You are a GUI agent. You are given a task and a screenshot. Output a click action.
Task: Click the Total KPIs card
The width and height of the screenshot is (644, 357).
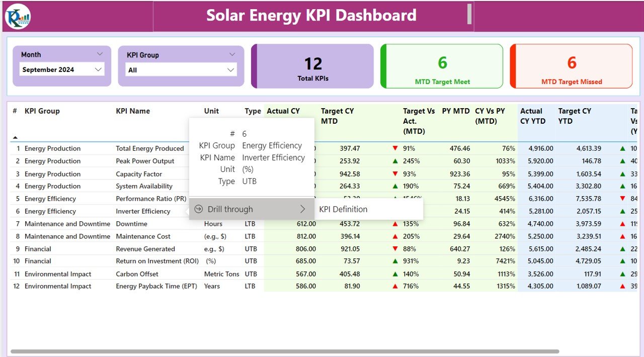pyautogui.click(x=312, y=66)
